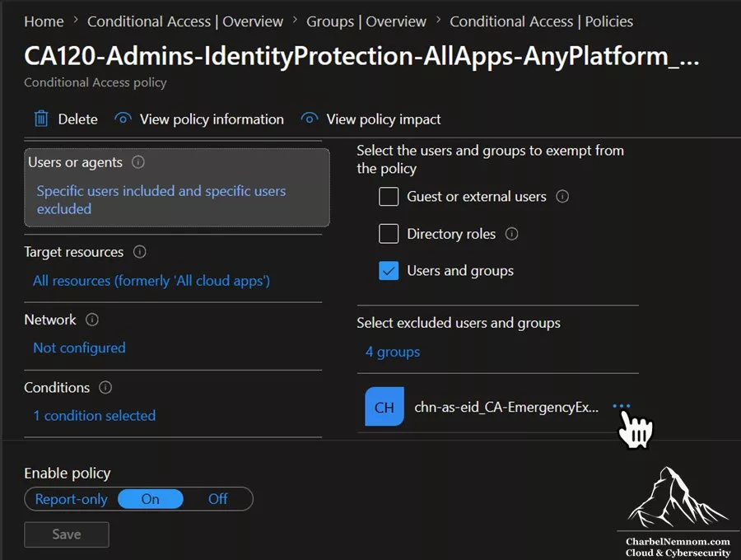Click info icon next to Conditions
The image size is (741, 560).
[105, 388]
